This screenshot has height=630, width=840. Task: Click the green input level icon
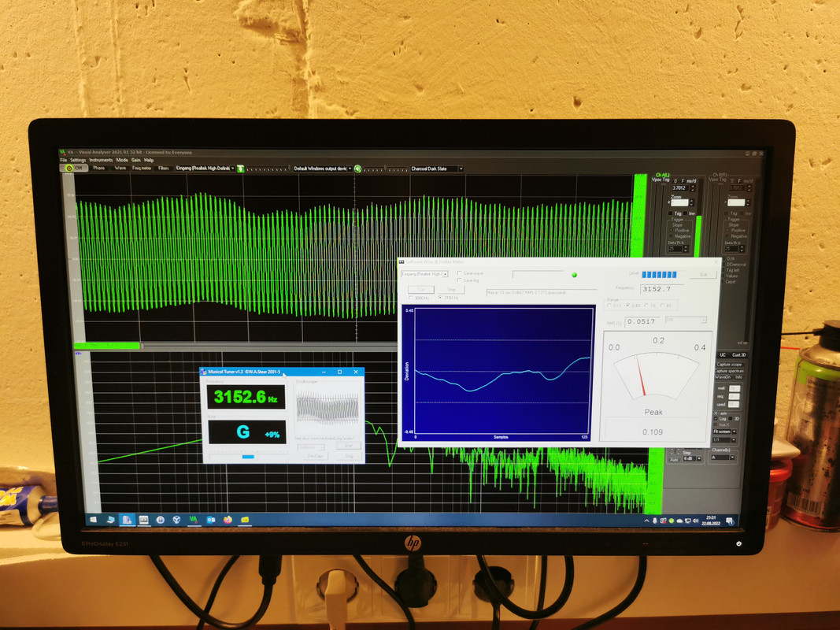[241, 169]
